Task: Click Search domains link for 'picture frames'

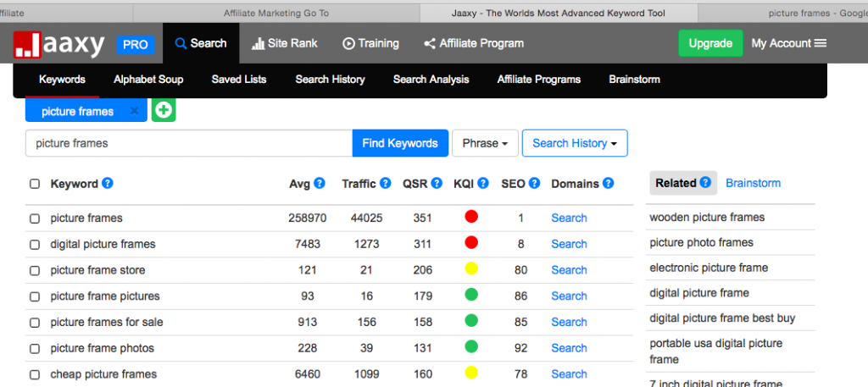Action: [x=569, y=218]
